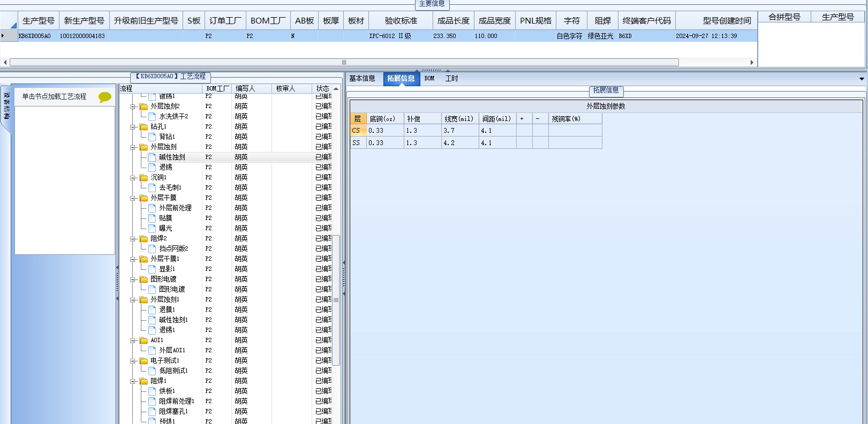Screen dimensions: 868x424
Task: Select the CS layer cell
Action: 358,131
